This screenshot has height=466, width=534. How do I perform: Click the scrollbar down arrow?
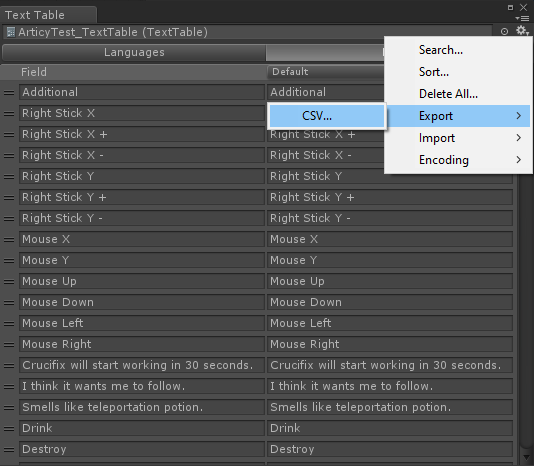527,457
